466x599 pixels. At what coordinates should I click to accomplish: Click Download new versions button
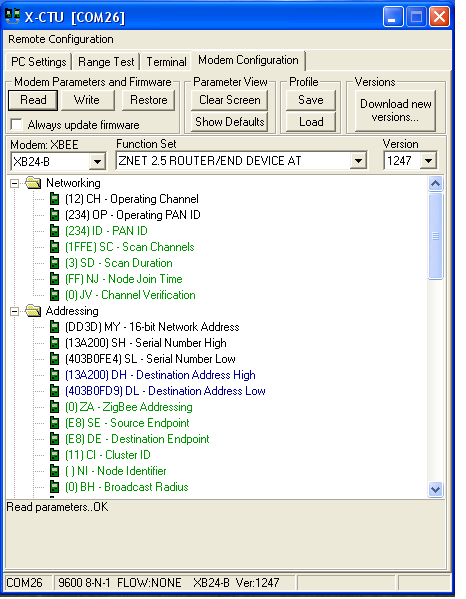(395, 110)
